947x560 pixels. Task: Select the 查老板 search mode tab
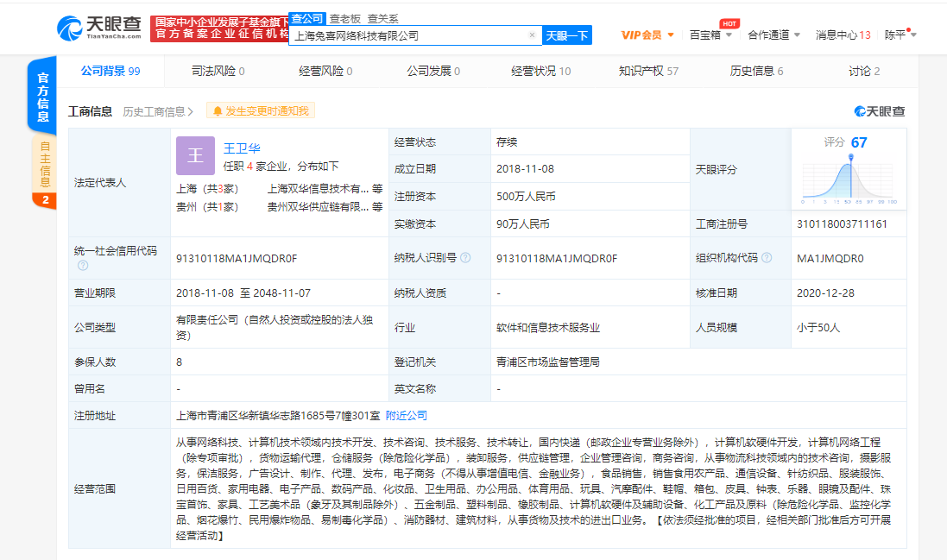pyautogui.click(x=345, y=18)
